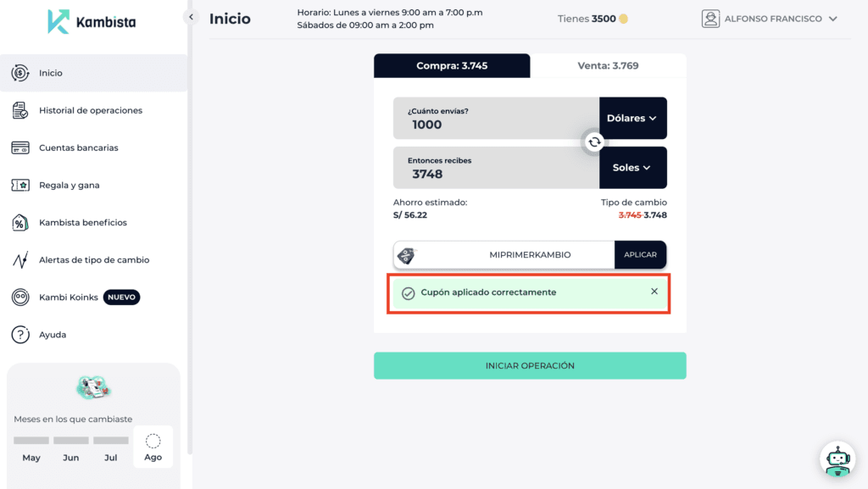Image resolution: width=868 pixels, height=489 pixels.
Task: Click the INICIAR OPERACIÓN button
Action: pos(530,366)
